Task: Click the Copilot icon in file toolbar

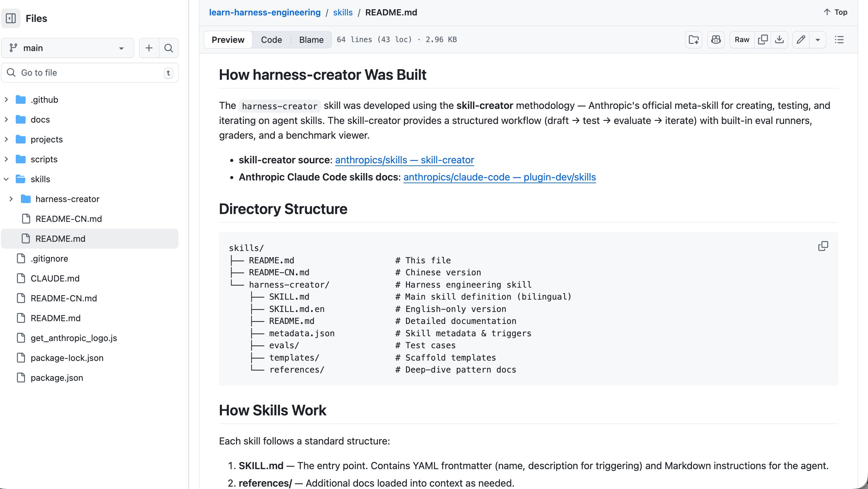Action: tap(716, 40)
